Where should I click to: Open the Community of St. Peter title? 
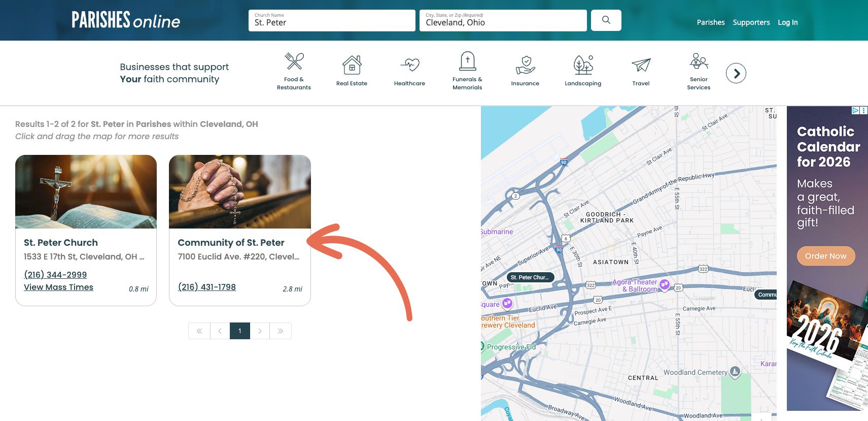[x=231, y=243]
